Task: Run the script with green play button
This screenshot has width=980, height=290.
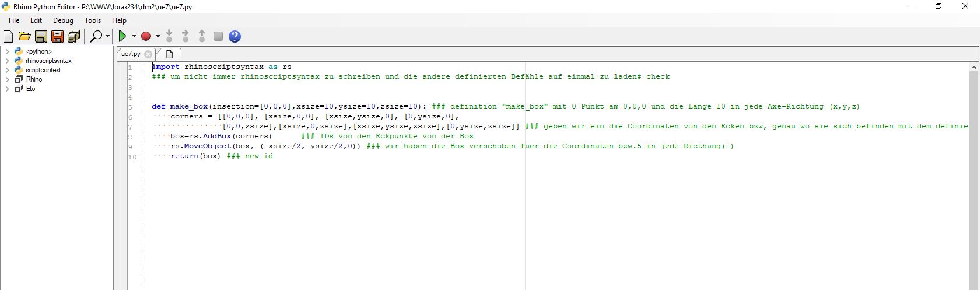Action: pos(123,36)
